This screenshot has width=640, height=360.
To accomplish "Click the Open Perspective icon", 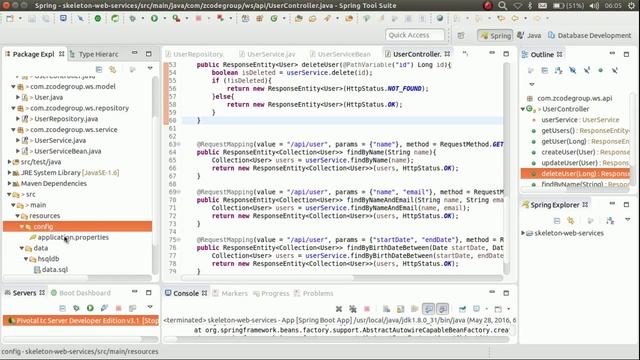I will tap(461, 36).
